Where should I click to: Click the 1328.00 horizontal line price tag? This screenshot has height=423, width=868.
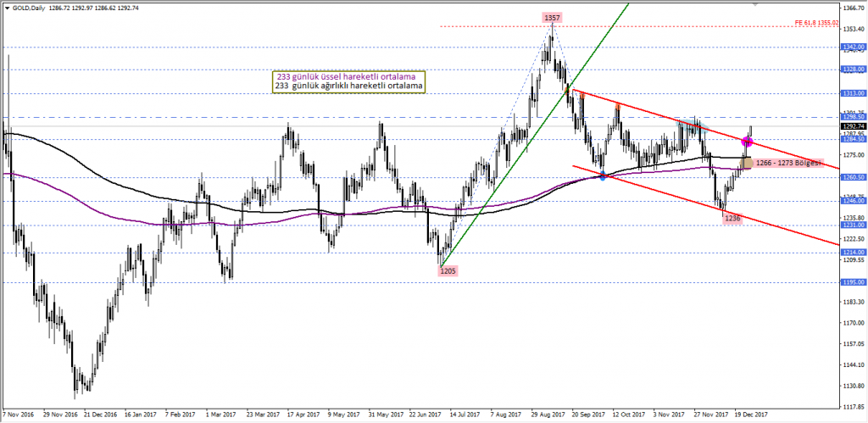853,70
